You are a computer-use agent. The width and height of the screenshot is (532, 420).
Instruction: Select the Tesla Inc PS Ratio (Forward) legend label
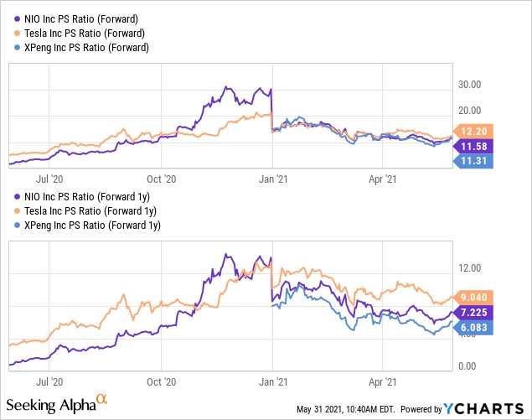[83, 34]
